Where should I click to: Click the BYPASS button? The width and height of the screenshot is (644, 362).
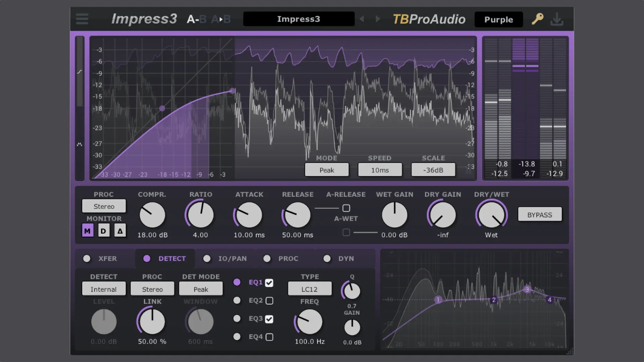pos(540,215)
